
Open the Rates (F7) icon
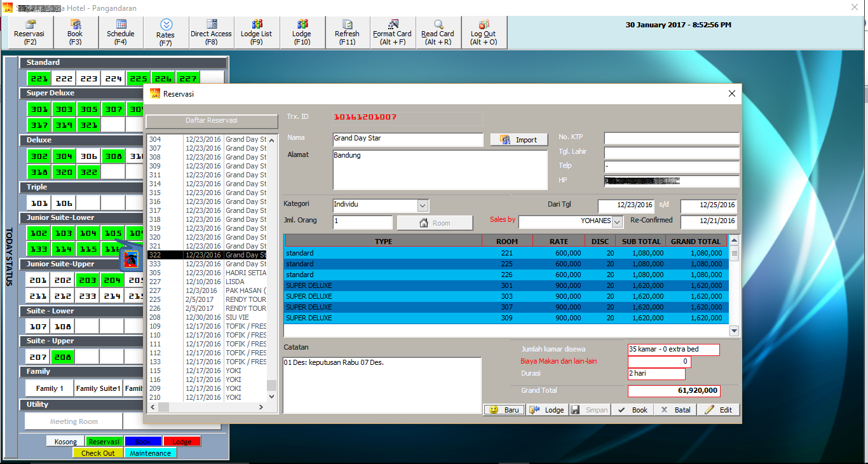point(166,32)
